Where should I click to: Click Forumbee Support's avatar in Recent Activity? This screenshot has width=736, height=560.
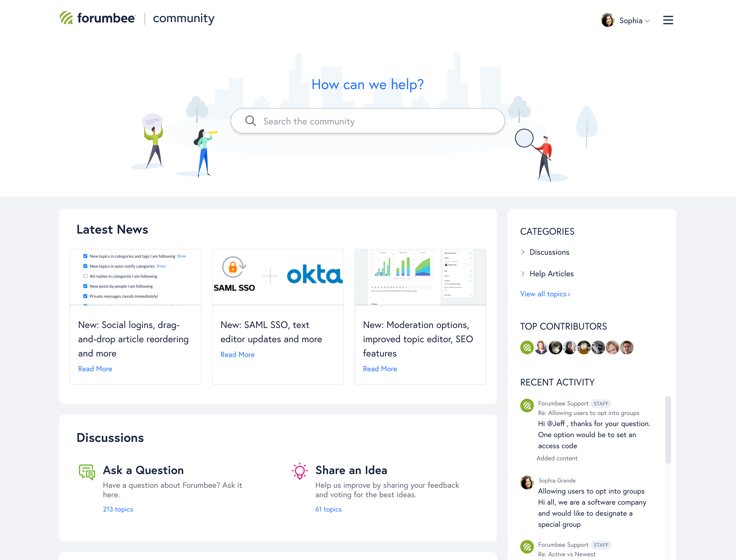pos(527,405)
